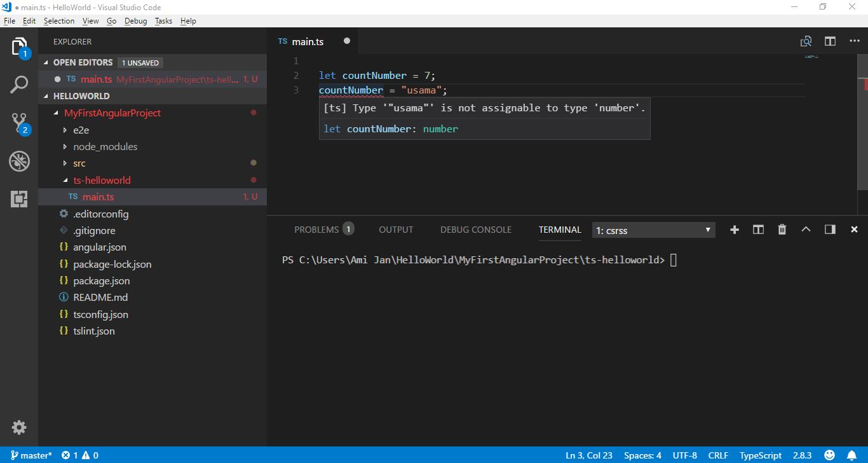The width and height of the screenshot is (868, 463).
Task: Click the editor vertical scrollbar
Action: [864, 121]
